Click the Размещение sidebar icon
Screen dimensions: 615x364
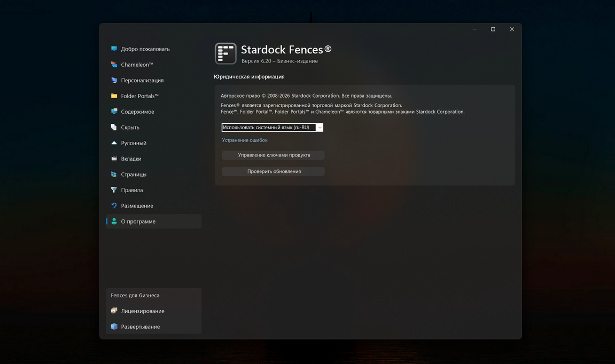pyautogui.click(x=114, y=205)
